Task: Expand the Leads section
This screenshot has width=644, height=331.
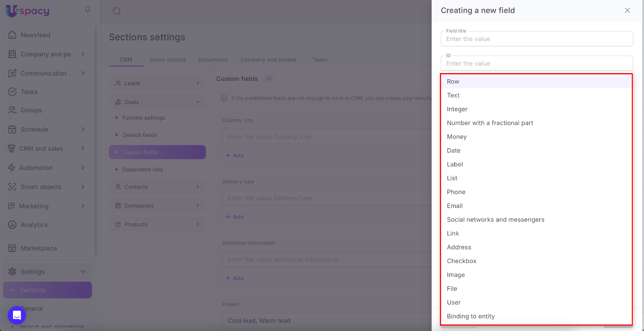Action: pos(198,83)
